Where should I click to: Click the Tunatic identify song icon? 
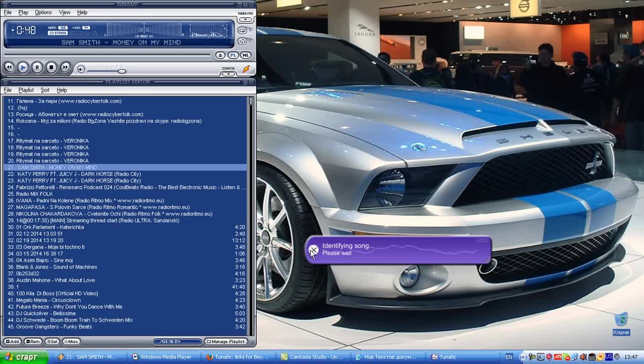pos(313,250)
